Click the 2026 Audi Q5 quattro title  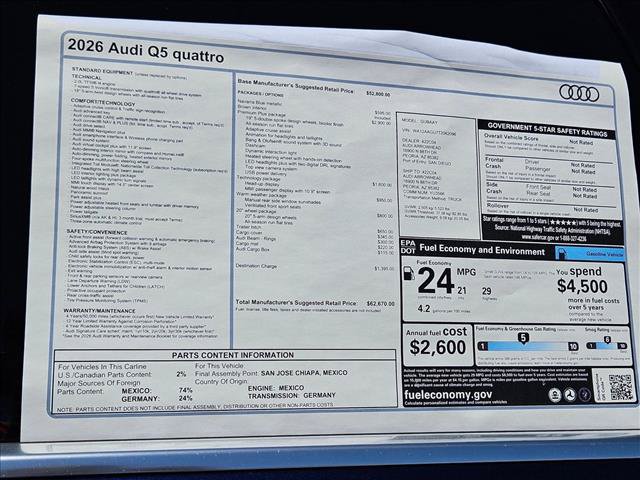click(x=146, y=51)
